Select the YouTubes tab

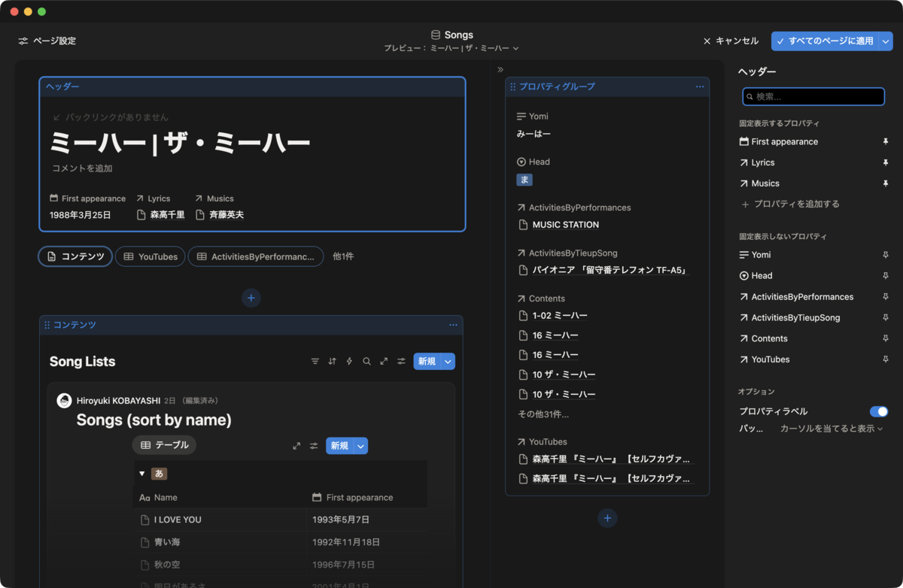click(150, 256)
